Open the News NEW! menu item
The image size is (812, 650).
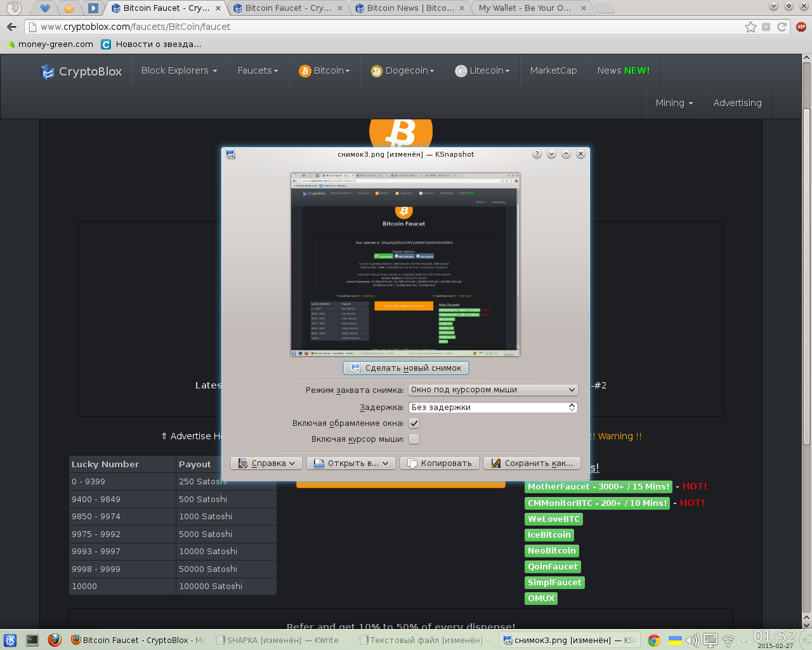coord(624,70)
